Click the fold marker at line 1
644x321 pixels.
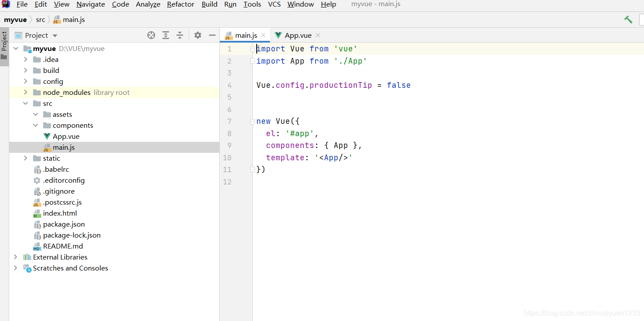252,49
